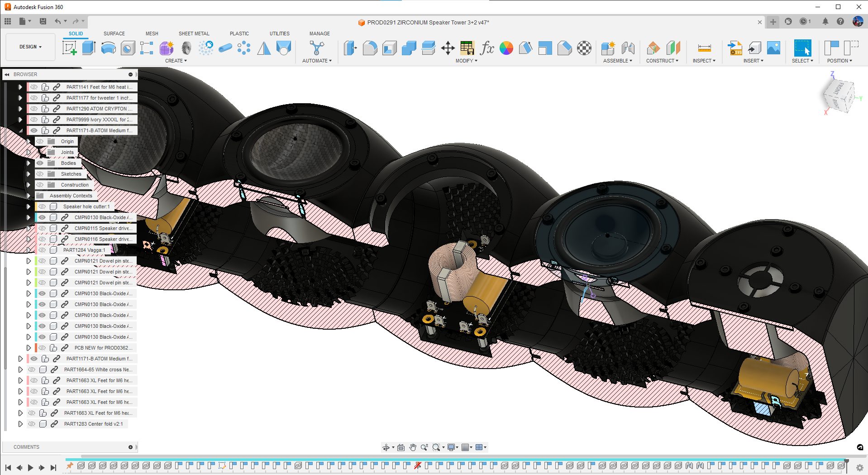Select the Measure tool under Inspect

[704, 48]
